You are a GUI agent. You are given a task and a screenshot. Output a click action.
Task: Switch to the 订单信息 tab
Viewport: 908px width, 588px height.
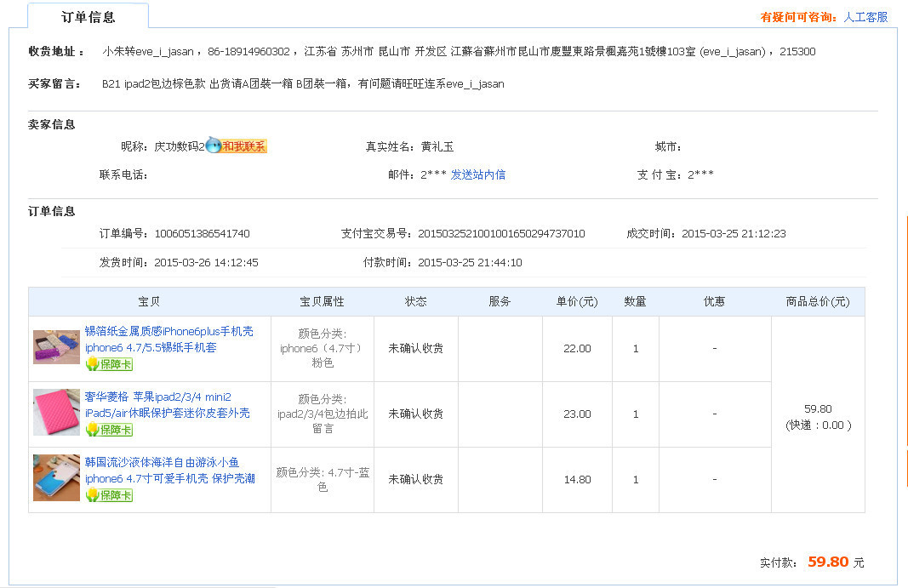[89, 17]
